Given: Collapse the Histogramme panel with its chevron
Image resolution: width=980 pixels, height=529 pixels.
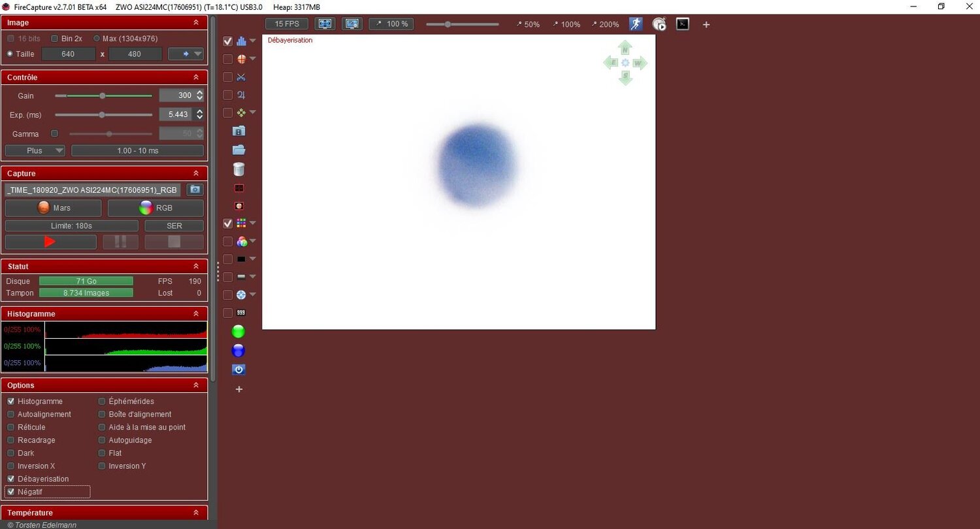Looking at the screenshot, I should pyautogui.click(x=196, y=313).
